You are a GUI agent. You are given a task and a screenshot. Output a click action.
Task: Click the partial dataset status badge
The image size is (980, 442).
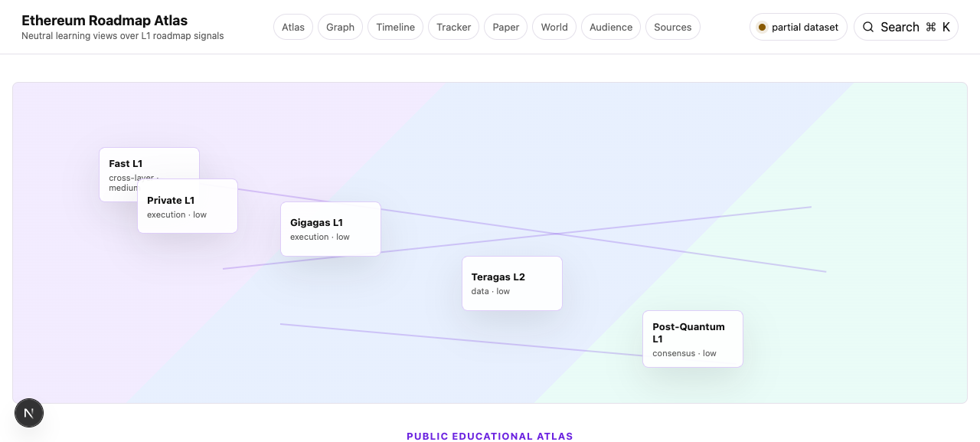(x=799, y=27)
